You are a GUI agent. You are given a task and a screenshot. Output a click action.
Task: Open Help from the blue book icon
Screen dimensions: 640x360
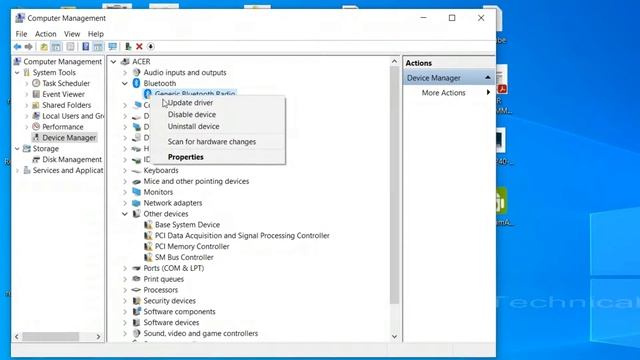(x=85, y=47)
